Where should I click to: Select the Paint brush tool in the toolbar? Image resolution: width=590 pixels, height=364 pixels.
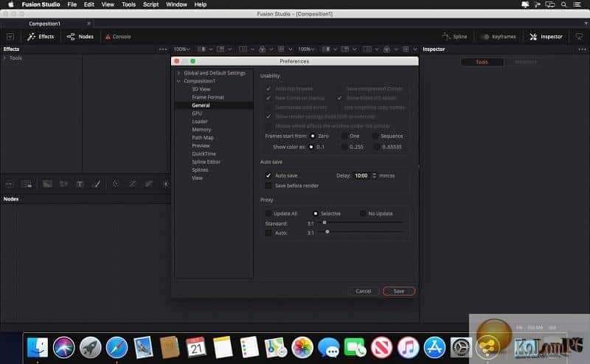(97, 184)
